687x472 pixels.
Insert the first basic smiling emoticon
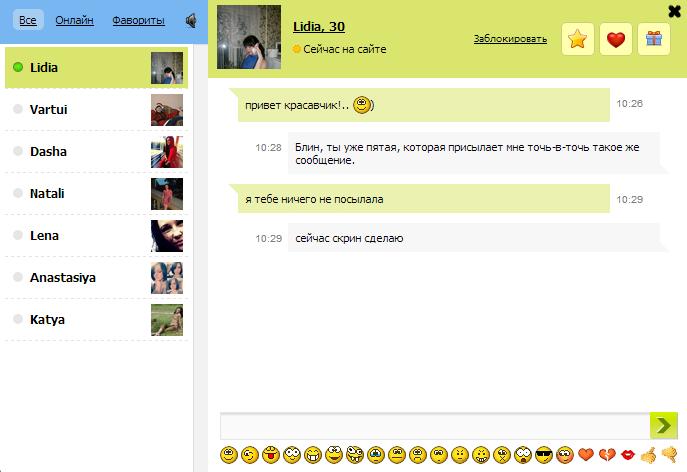click(229, 455)
